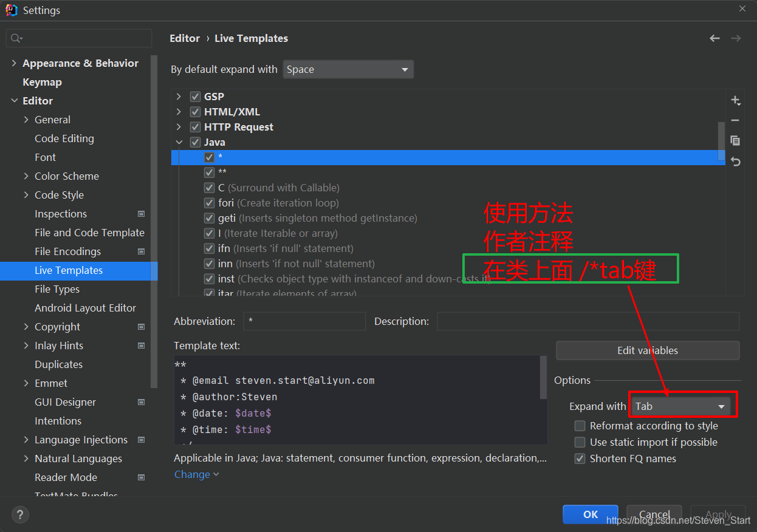
Task: Collapse the Editor section in sidebar
Action: [x=14, y=101]
